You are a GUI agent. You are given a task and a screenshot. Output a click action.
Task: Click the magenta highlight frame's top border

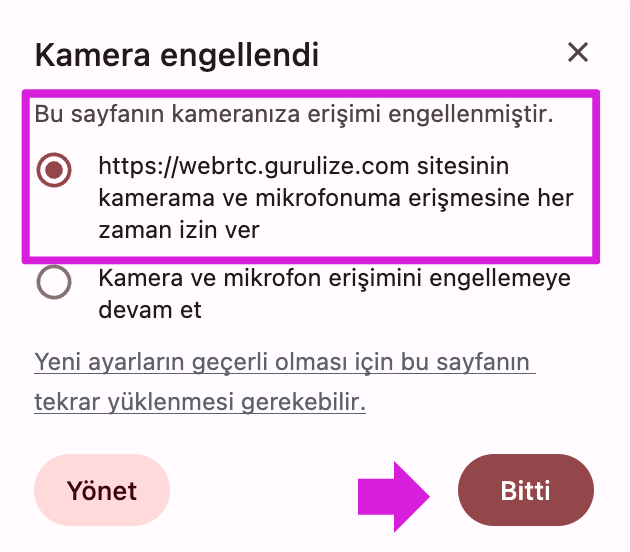311,93
